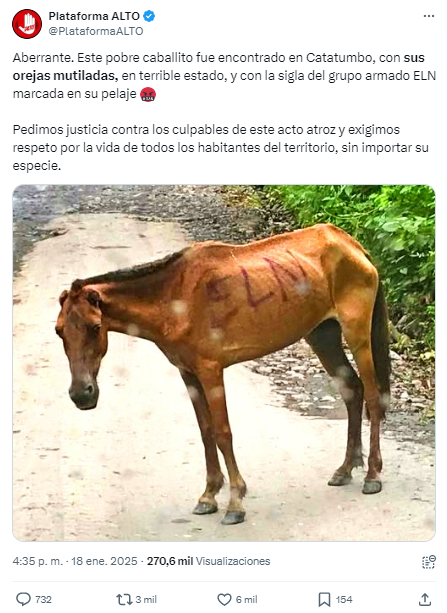
Task: Select the bold 'orejas mutiladas' text
Action: click(65, 75)
